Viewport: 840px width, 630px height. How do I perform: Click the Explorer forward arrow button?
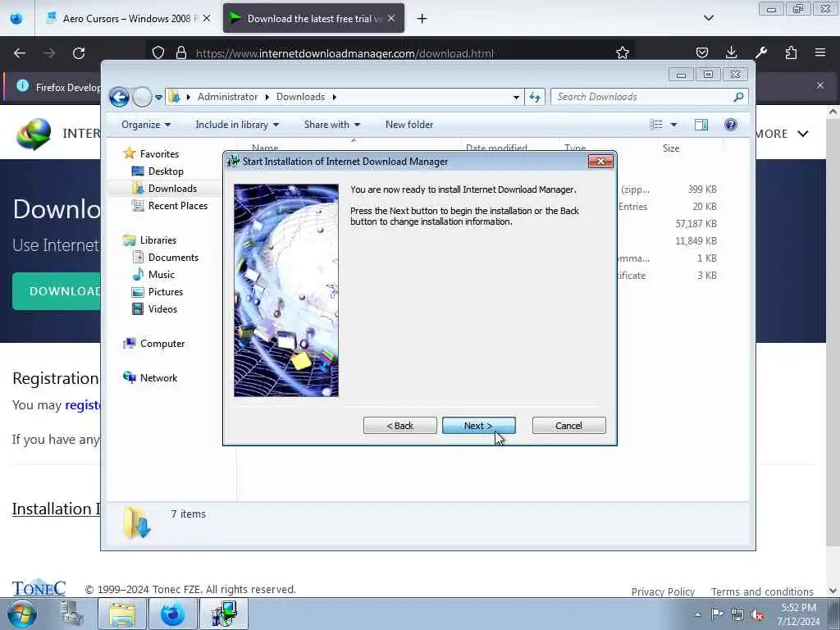coord(142,97)
